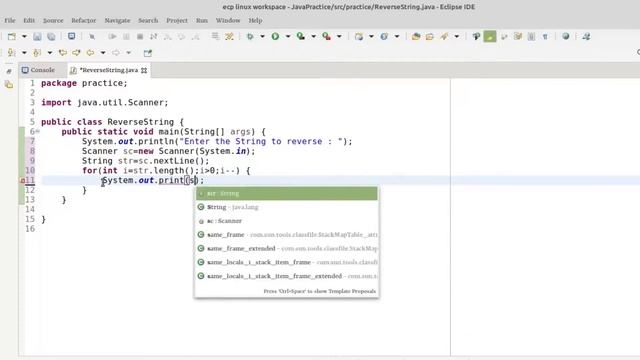Click the green Run button icon
Viewport: 640px width, 360px height.
276,37
